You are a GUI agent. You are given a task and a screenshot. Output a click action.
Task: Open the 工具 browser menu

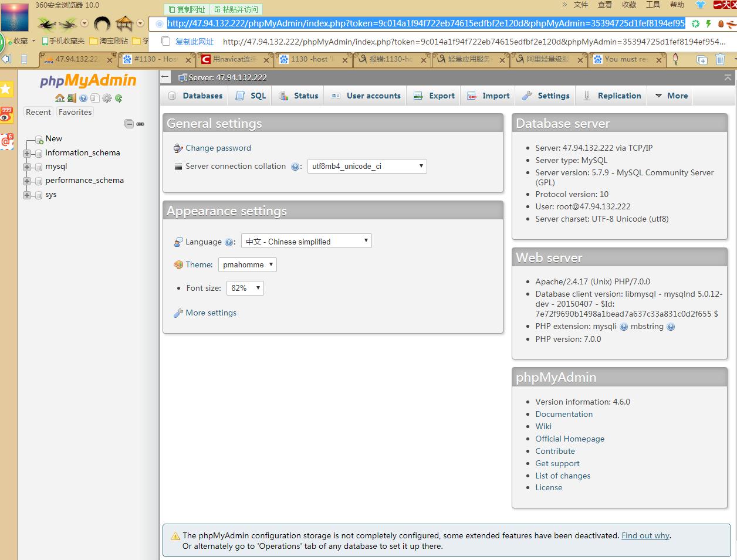(653, 5)
